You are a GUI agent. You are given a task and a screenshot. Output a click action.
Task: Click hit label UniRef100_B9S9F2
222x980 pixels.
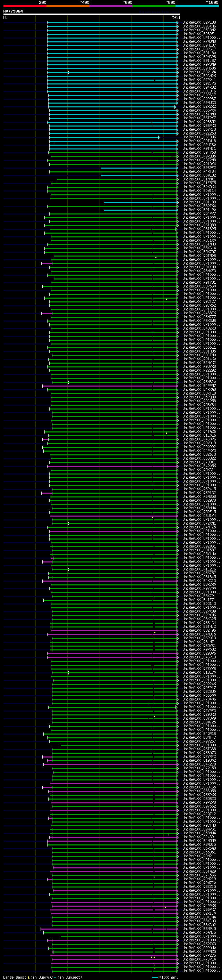199,168
